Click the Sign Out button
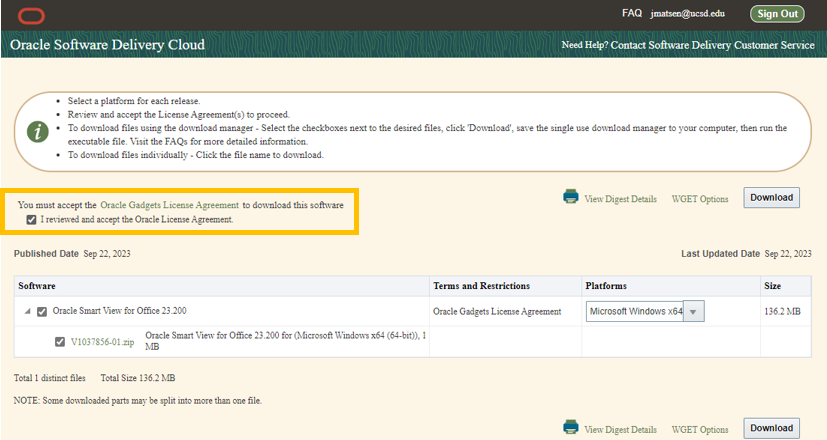The image size is (827, 440). click(778, 14)
